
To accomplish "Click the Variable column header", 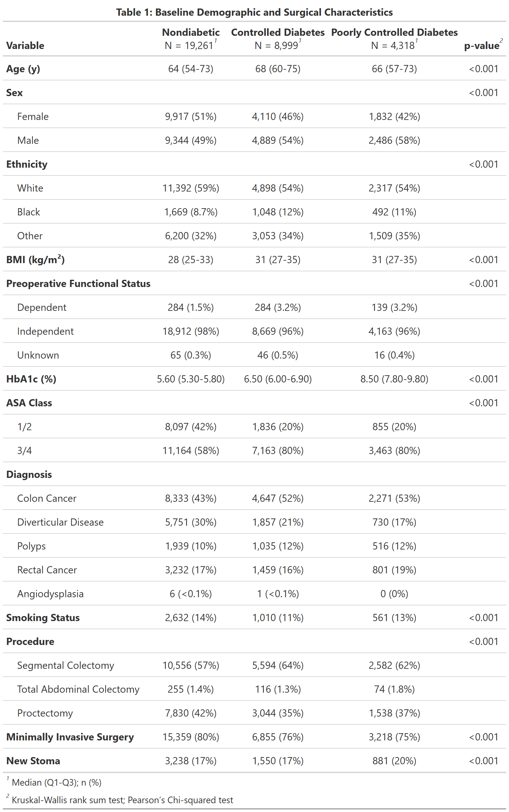I will [x=25, y=46].
